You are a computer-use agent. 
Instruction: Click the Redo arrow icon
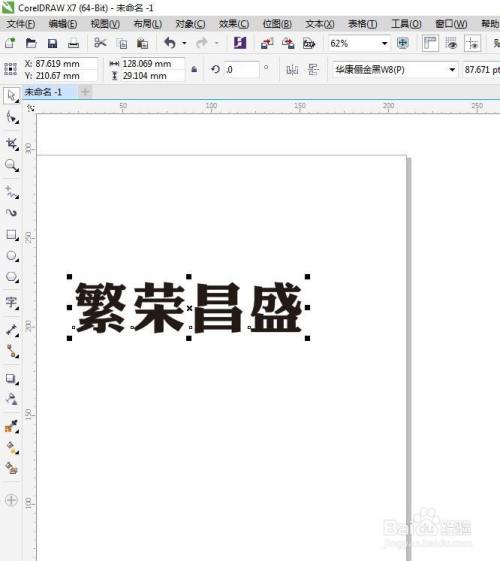(x=202, y=43)
